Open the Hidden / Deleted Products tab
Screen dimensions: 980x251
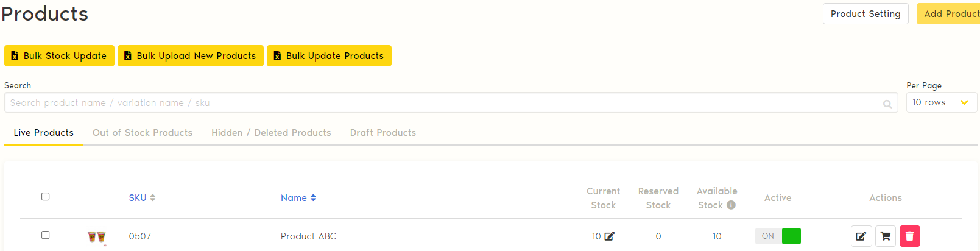click(271, 133)
